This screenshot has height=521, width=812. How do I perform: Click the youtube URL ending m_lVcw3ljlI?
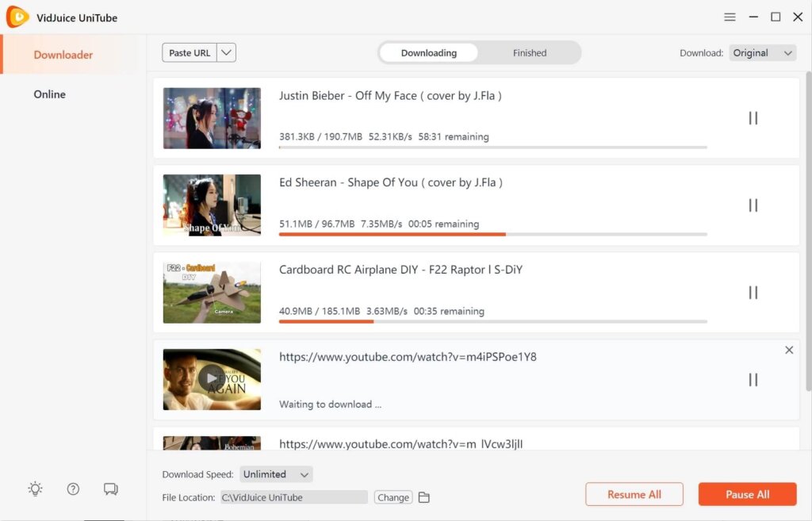tap(400, 444)
